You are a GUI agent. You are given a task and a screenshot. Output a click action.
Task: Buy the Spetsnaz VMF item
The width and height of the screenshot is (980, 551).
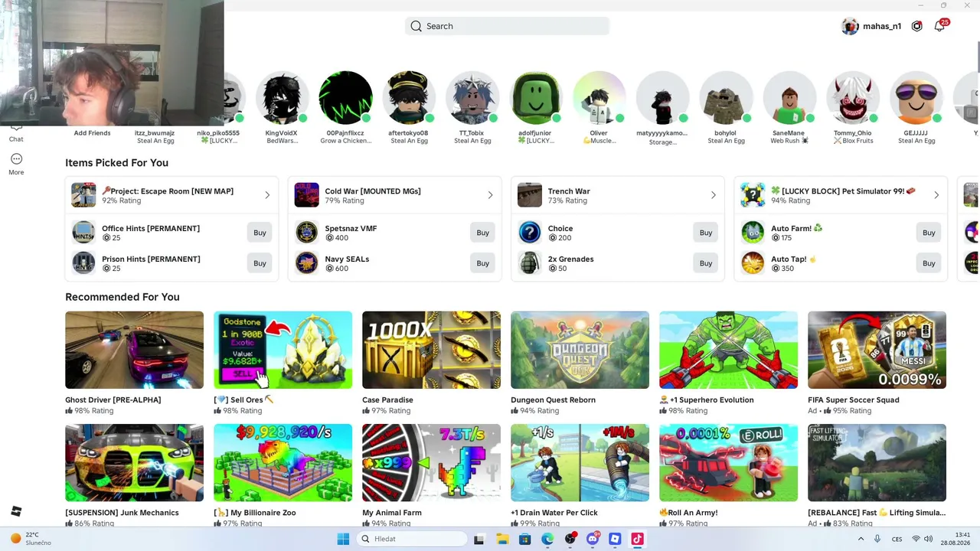[482, 233]
